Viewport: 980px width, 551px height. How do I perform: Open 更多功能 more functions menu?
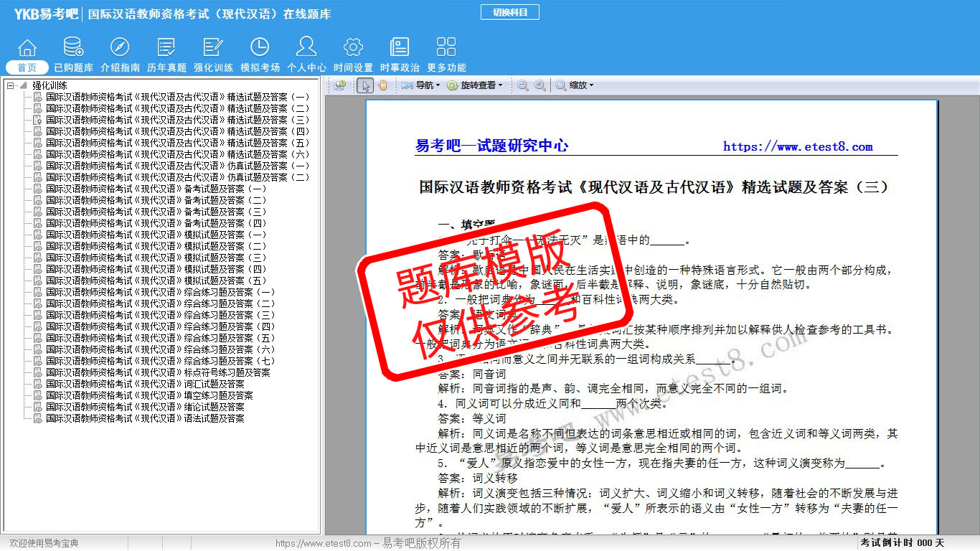(446, 54)
